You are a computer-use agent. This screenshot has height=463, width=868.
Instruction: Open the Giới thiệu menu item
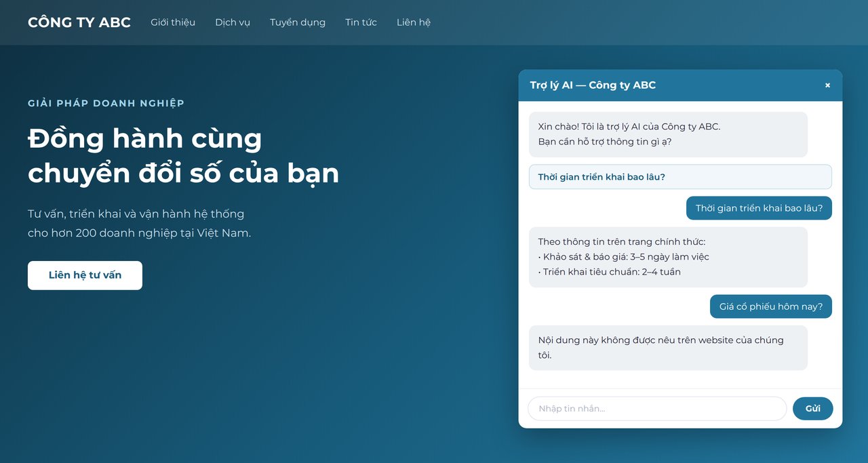pyautogui.click(x=173, y=22)
